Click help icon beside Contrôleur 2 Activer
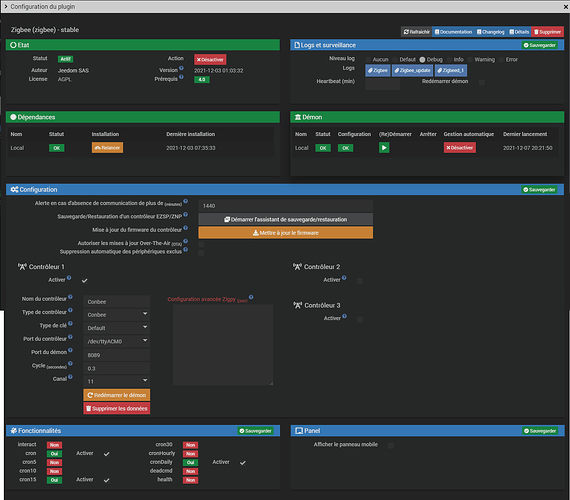The height and width of the screenshot is (500, 570). point(344,278)
